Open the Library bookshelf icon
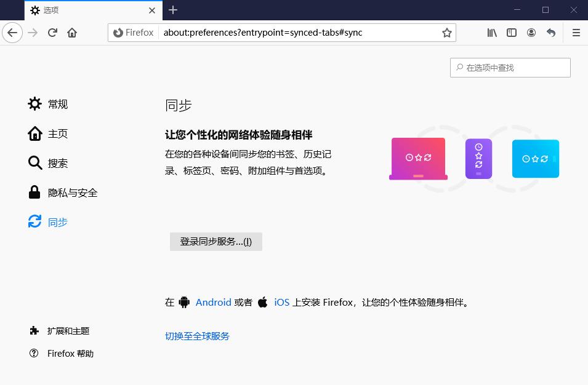588x385 pixels. pos(492,33)
